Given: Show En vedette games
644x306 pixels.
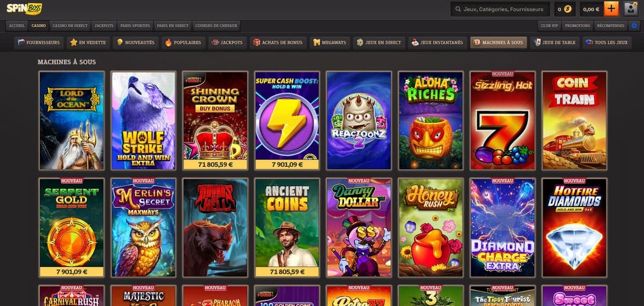Looking at the screenshot, I should click(x=88, y=42).
